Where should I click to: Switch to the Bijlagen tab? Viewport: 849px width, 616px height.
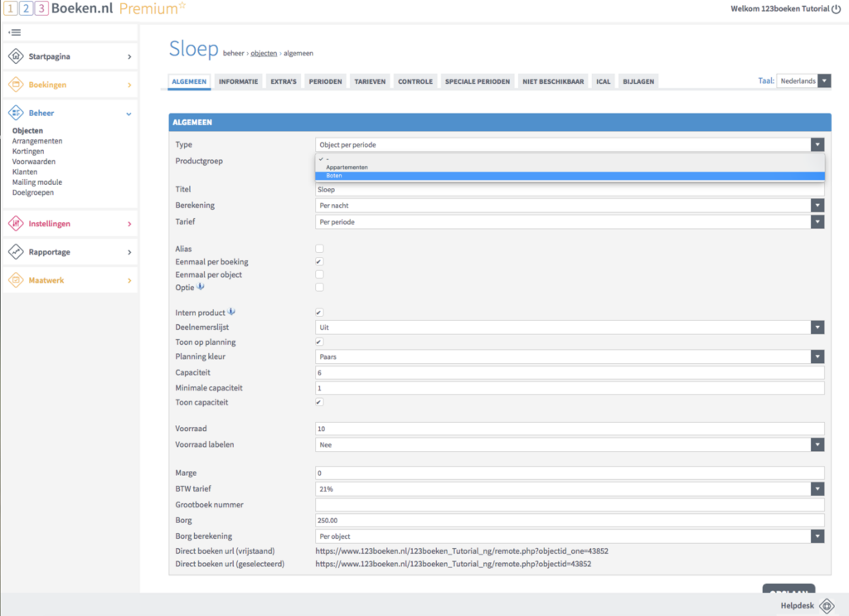click(638, 81)
